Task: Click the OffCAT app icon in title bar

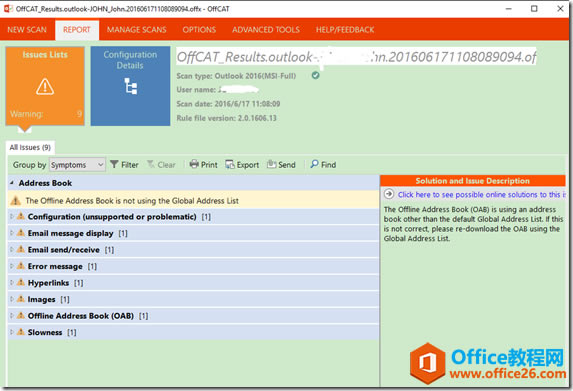Action: coord(8,8)
